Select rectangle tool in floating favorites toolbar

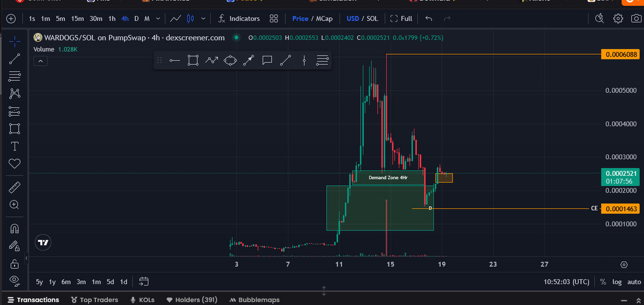[x=193, y=61]
